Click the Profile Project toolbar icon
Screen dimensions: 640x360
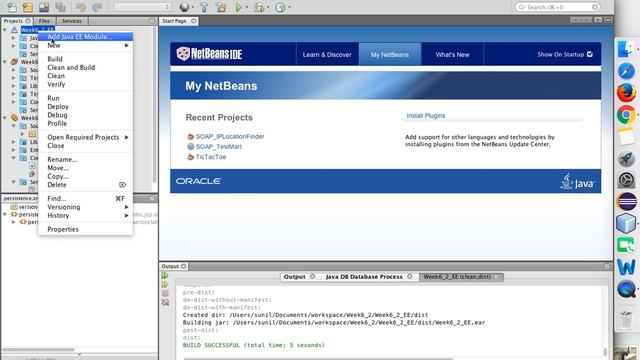[280, 7]
